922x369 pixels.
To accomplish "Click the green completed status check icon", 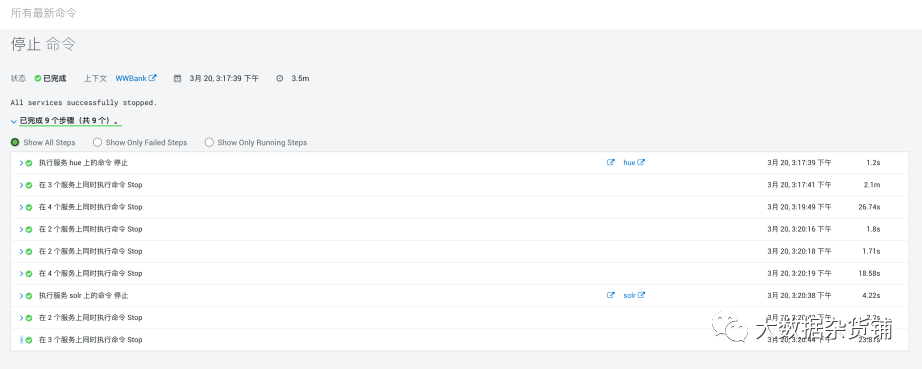I will tap(38, 78).
